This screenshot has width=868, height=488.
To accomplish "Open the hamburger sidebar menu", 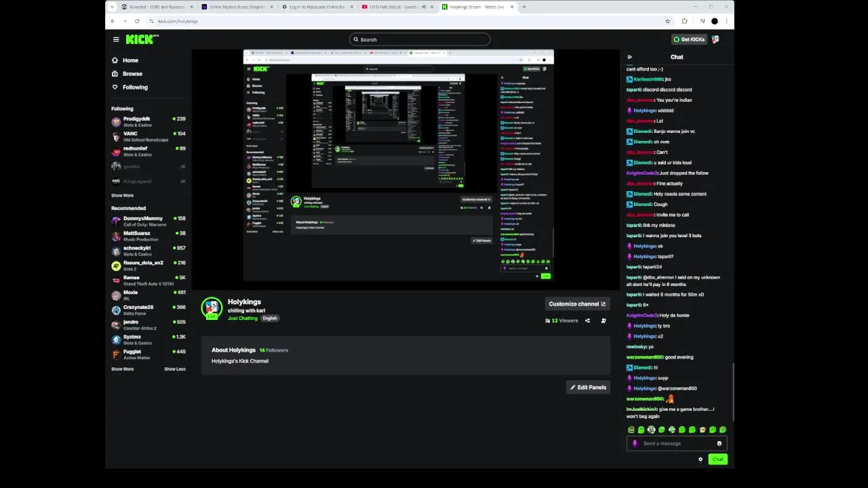I will 116,39.
